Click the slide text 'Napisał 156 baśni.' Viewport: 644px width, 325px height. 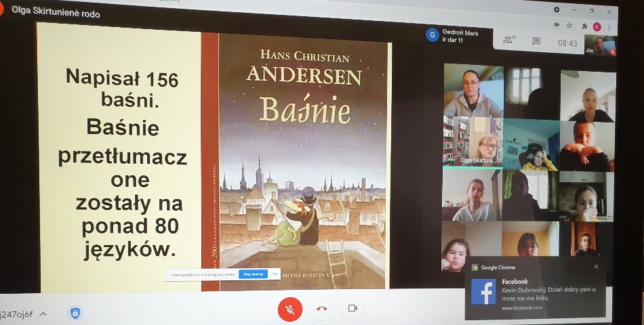tap(122, 87)
